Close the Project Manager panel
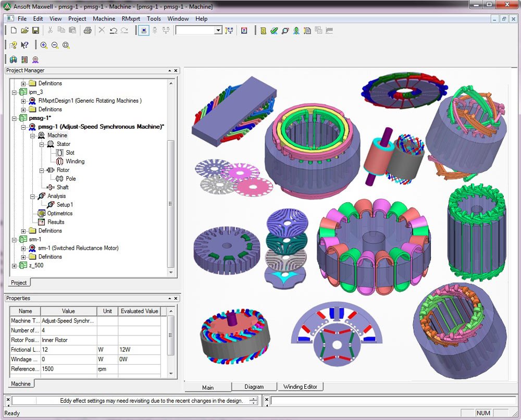The height and width of the screenshot is (420, 521). [x=176, y=70]
